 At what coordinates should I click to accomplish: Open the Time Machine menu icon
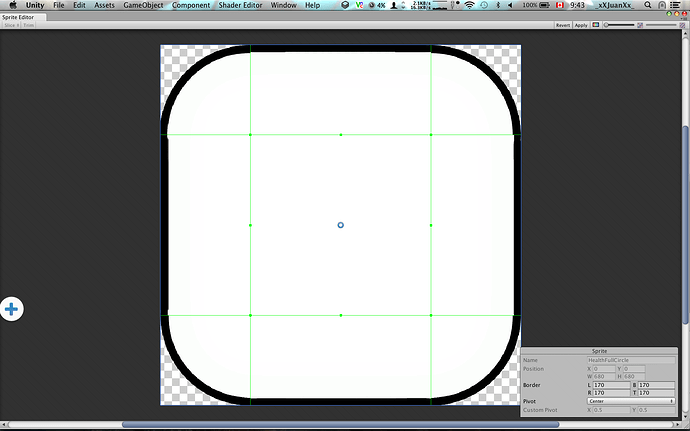484,5
